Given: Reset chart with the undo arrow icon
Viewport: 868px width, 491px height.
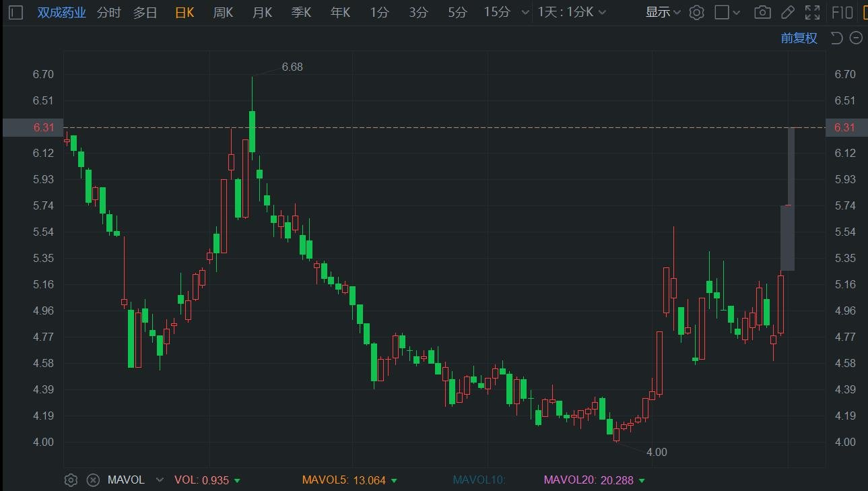Looking at the screenshot, I should (x=836, y=38).
